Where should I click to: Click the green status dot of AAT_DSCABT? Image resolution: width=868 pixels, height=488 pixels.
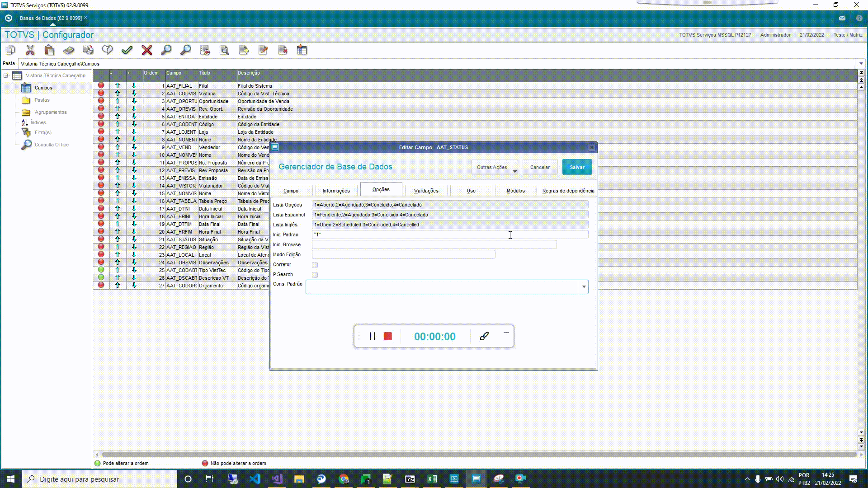pyautogui.click(x=101, y=277)
